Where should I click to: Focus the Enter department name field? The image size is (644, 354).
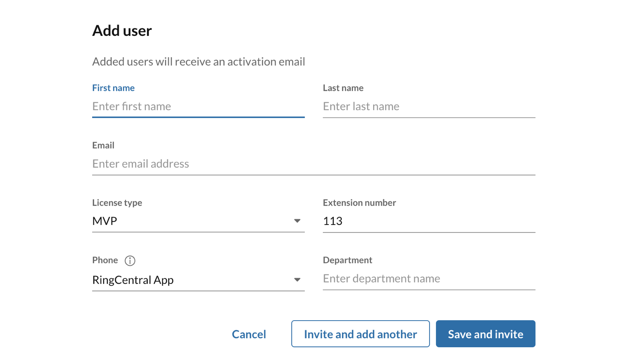[x=429, y=278]
